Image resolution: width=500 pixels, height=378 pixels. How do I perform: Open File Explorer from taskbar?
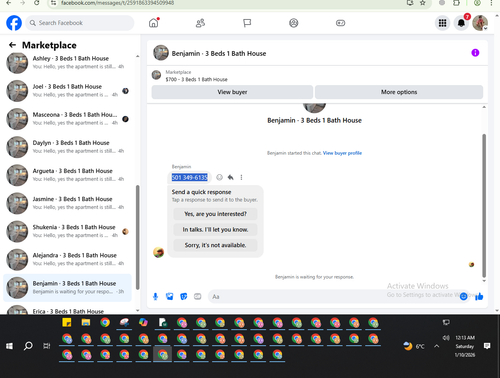click(x=86, y=322)
